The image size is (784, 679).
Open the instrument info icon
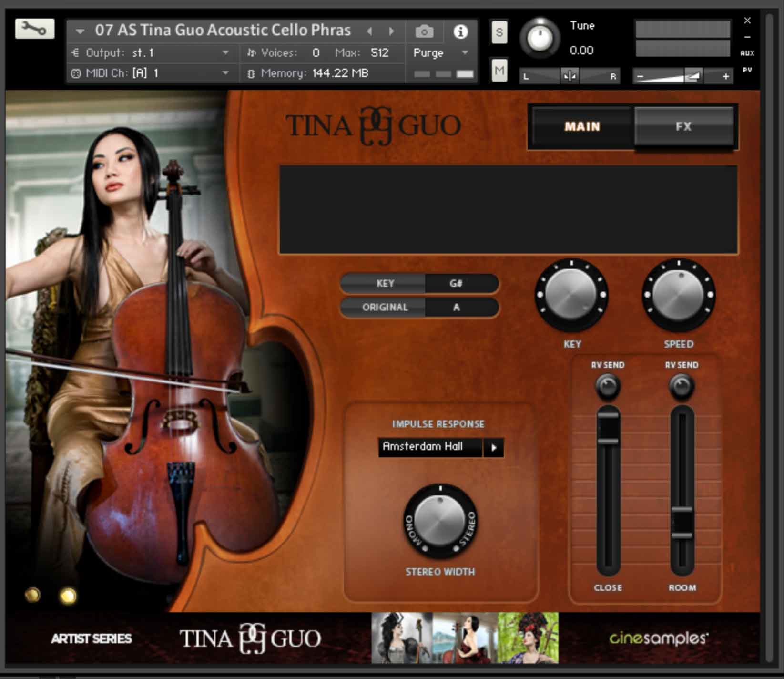click(460, 31)
